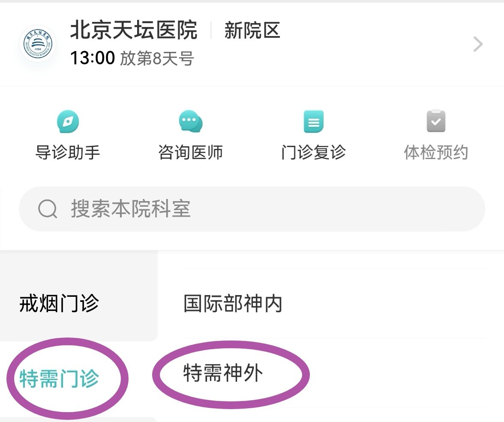Choose the 国际部神内 department

point(233,304)
